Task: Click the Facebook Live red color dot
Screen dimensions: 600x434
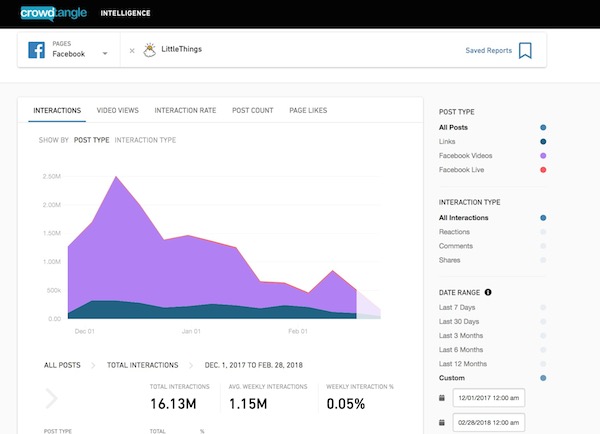Action: coord(543,170)
